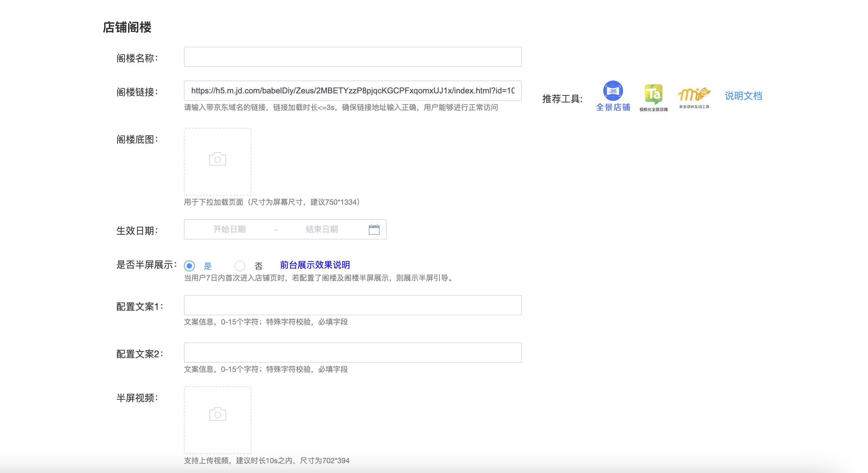Click into the 阁楼链接 URL field

[353, 91]
